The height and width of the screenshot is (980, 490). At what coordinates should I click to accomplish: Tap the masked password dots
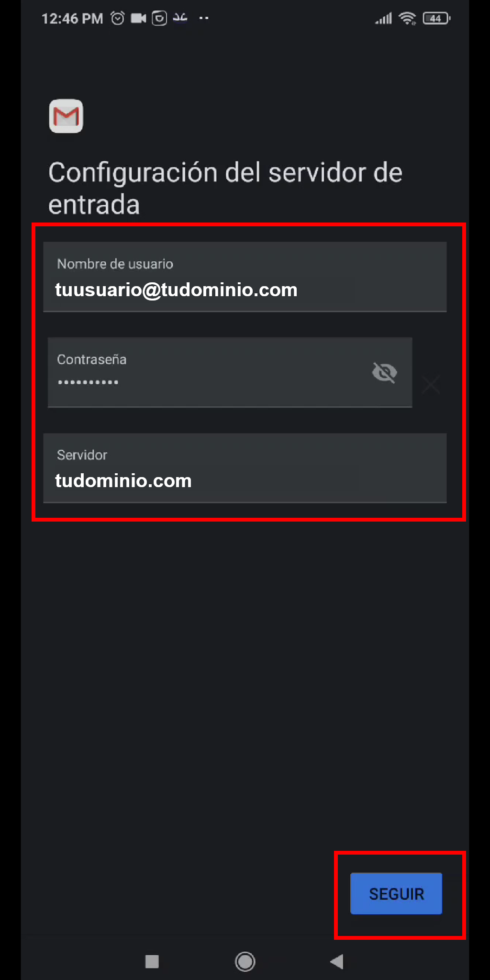point(88,382)
